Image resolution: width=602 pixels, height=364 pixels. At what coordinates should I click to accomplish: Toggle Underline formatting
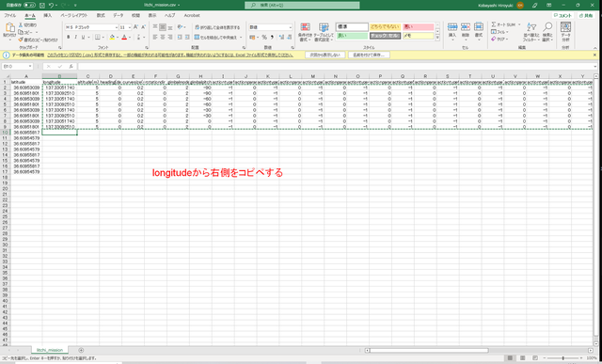83,38
